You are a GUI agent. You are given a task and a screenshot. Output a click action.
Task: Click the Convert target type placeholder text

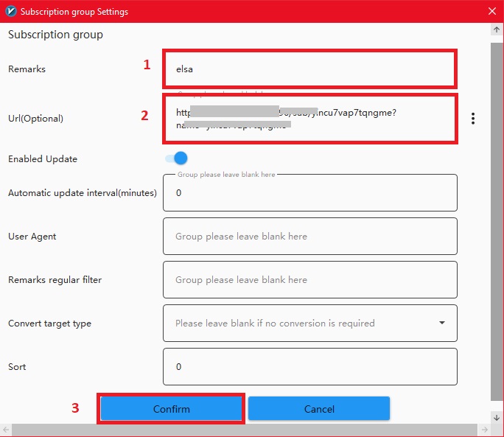275,323
